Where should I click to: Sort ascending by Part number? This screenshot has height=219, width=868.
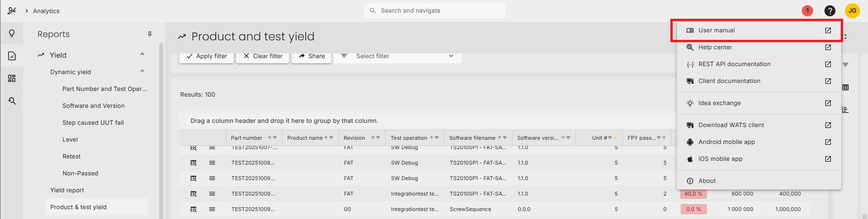tap(269, 138)
